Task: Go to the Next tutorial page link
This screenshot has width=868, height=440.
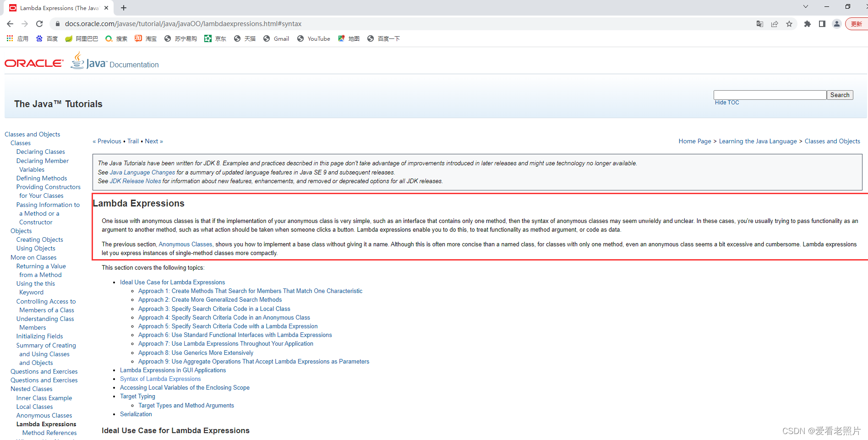Action: coord(154,141)
